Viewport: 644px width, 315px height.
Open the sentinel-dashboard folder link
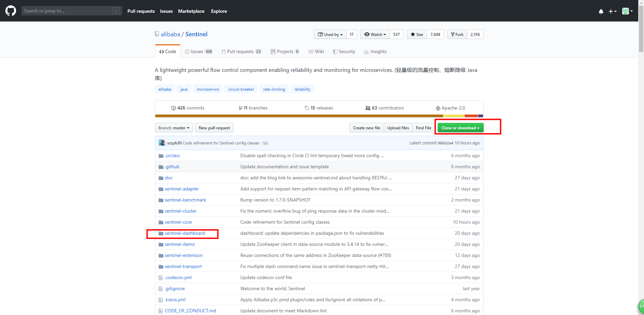[x=185, y=233]
